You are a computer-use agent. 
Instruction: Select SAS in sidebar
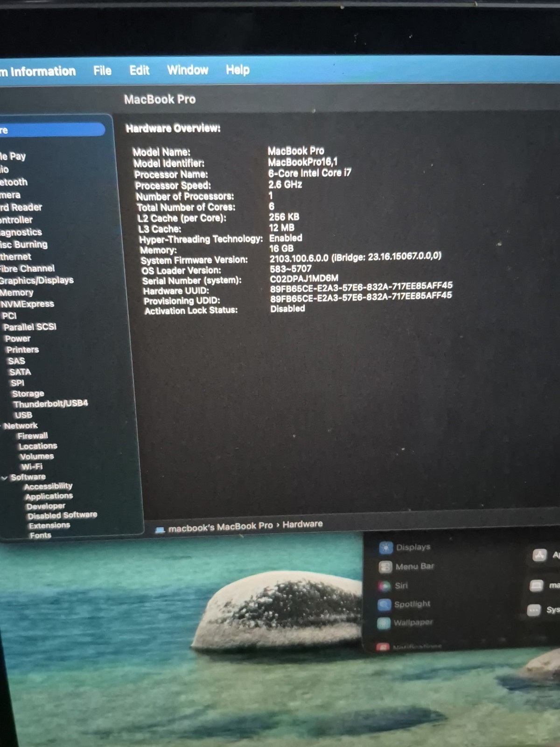pyautogui.click(x=16, y=361)
